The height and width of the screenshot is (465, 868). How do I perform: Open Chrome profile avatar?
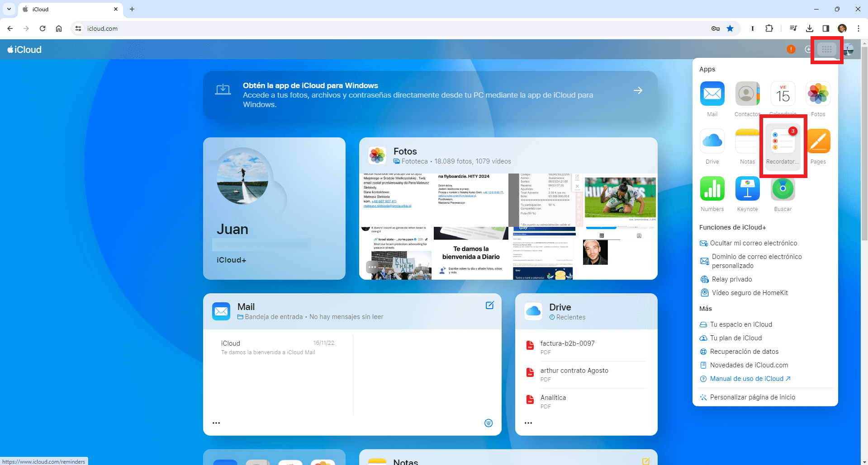842,28
